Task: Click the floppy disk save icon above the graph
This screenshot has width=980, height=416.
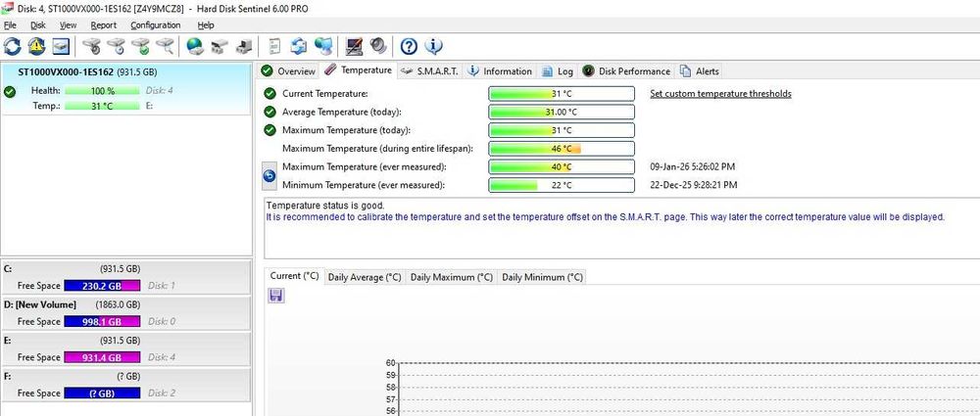Action: (x=275, y=296)
